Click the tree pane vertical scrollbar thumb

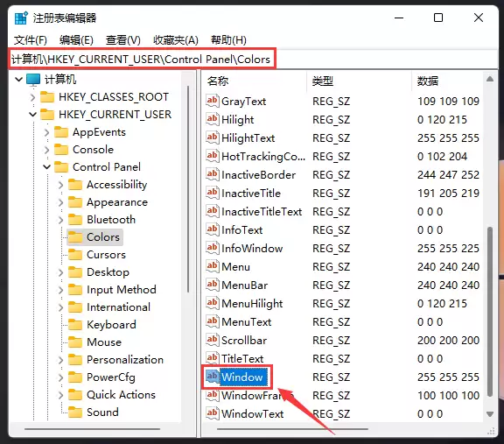188,189
